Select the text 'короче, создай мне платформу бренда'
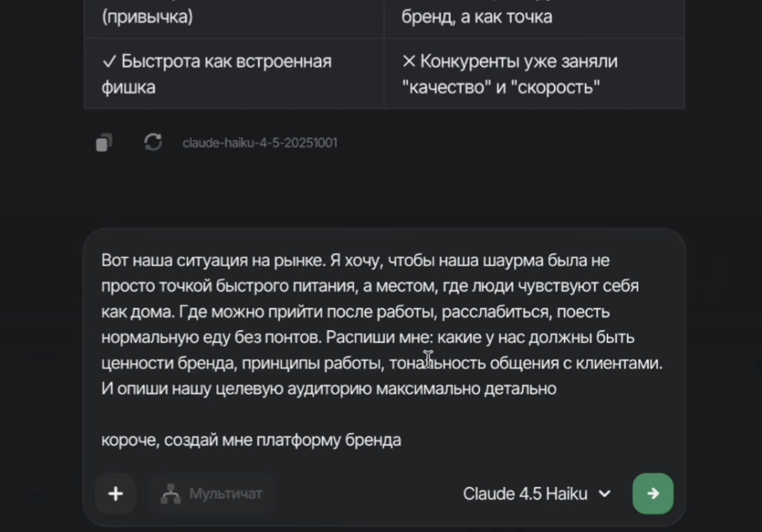Screen dimensions: 762x532 250,439
